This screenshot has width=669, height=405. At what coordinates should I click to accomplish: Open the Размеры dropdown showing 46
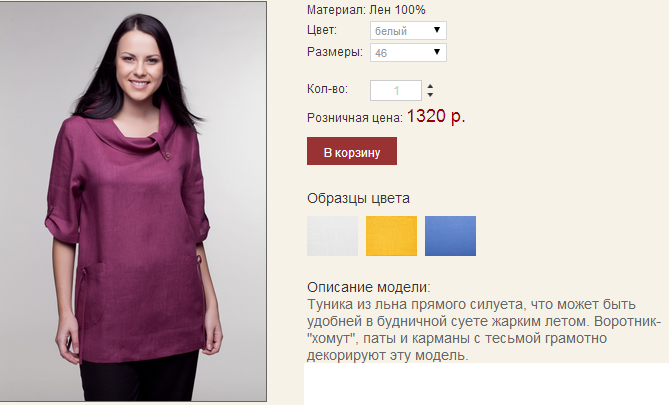(408, 52)
